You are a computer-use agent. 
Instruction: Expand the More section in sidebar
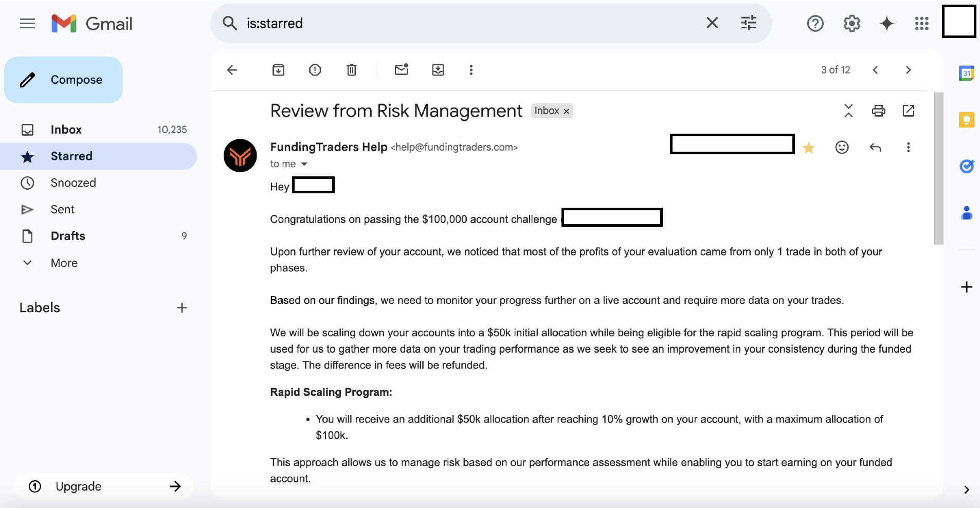point(64,263)
